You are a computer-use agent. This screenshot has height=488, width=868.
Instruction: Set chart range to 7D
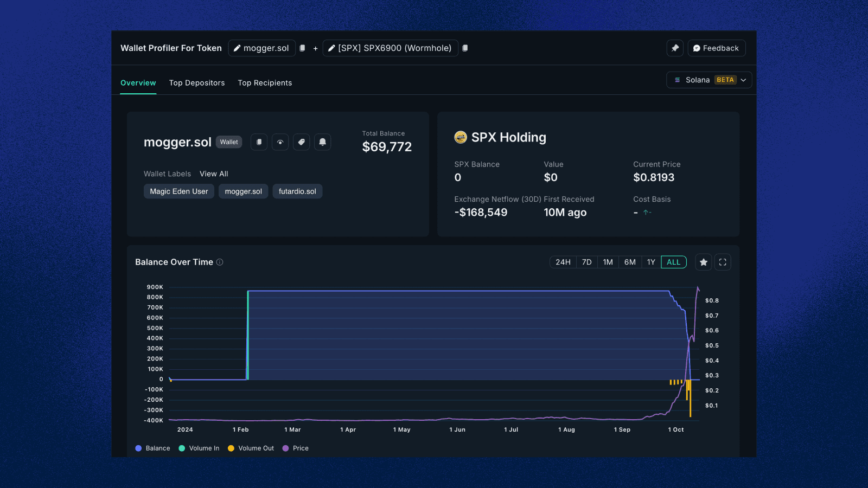587,262
